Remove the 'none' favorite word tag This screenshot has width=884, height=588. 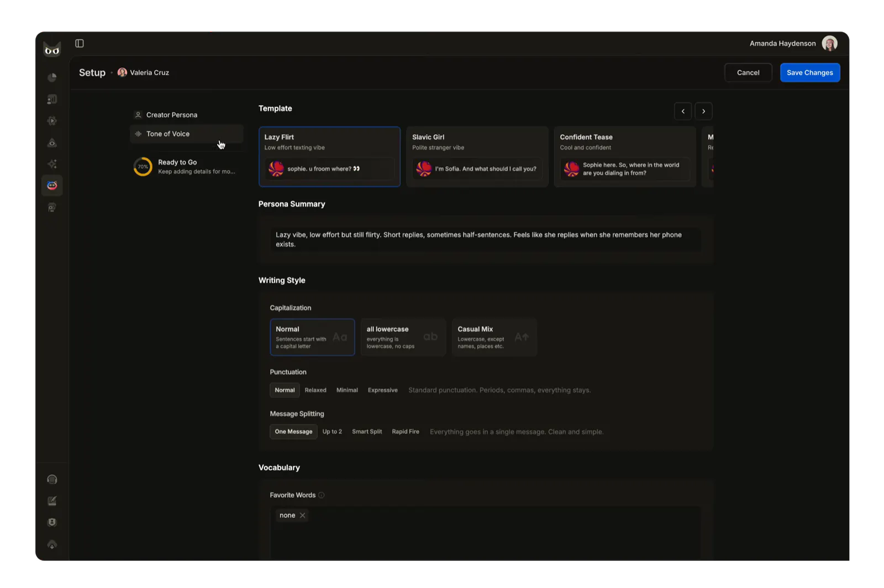(303, 516)
